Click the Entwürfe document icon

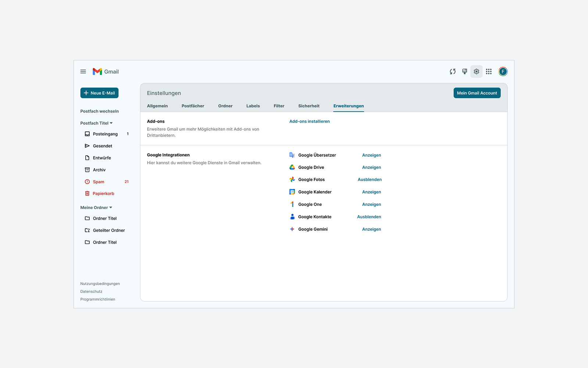[87, 158]
